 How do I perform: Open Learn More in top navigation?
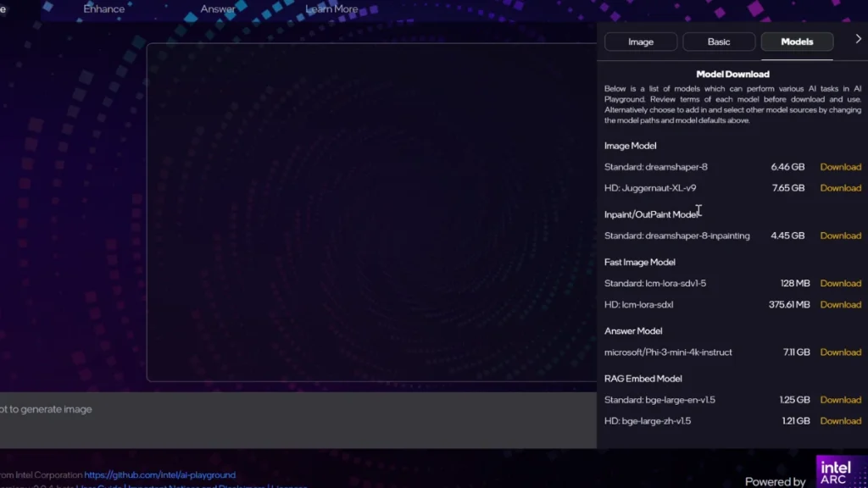click(331, 8)
